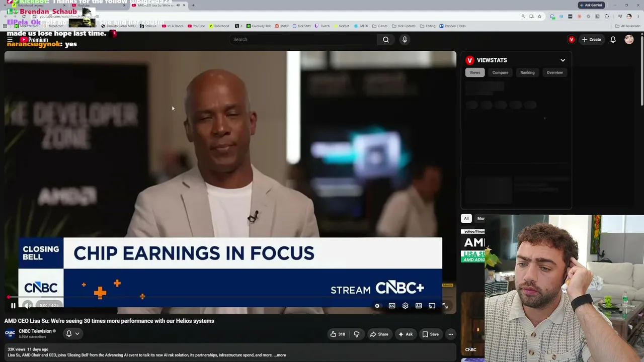This screenshot has height=362, width=644.
Task: Click Ask Gemini in the browser title bar
Action: pyautogui.click(x=591, y=5)
